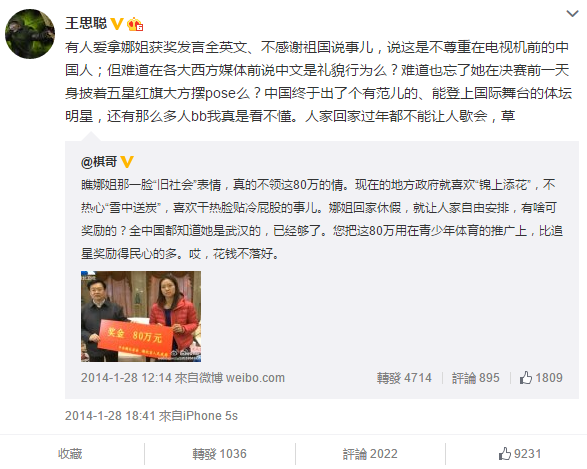
Task: Like the quoted post with 1809 likes
Action: 541,378
